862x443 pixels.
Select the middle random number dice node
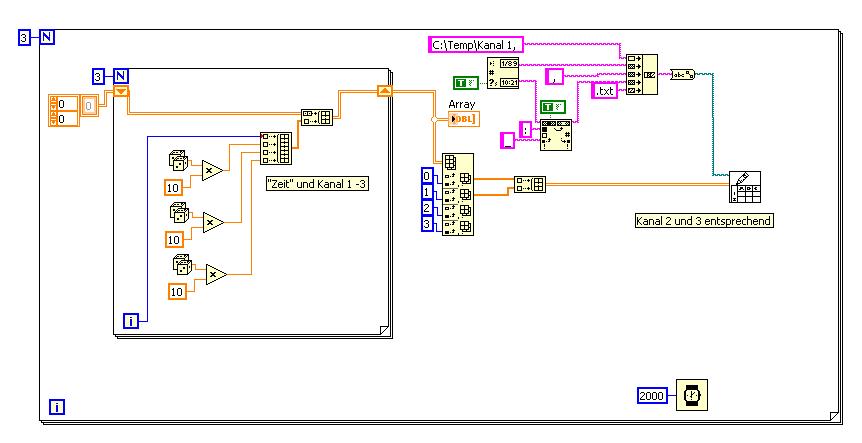[179, 213]
